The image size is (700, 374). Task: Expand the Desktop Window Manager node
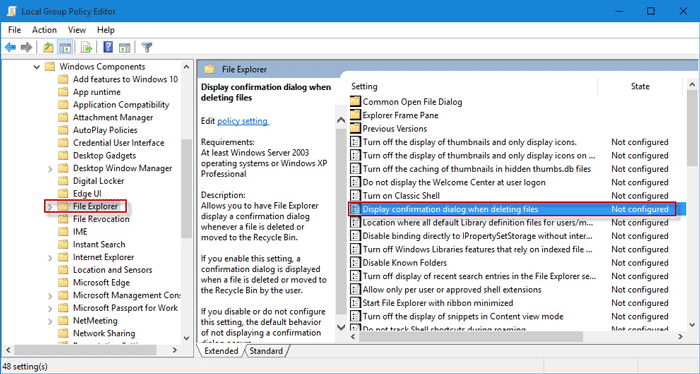click(50, 169)
